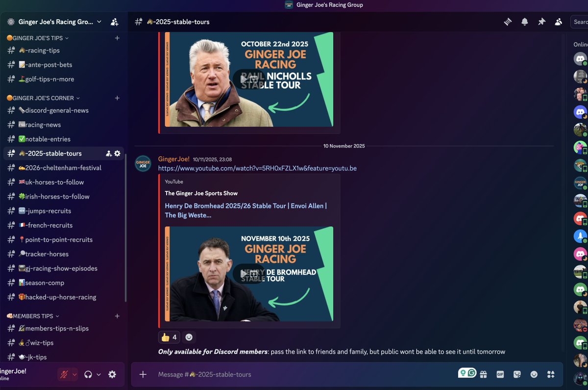The height and width of the screenshot is (390, 588).
Task: Open the Threads icon in channel header
Action: point(508,22)
